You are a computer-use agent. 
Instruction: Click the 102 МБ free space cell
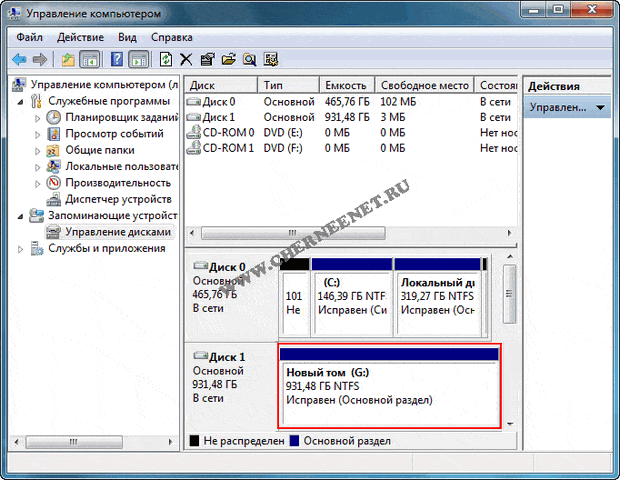click(x=398, y=102)
